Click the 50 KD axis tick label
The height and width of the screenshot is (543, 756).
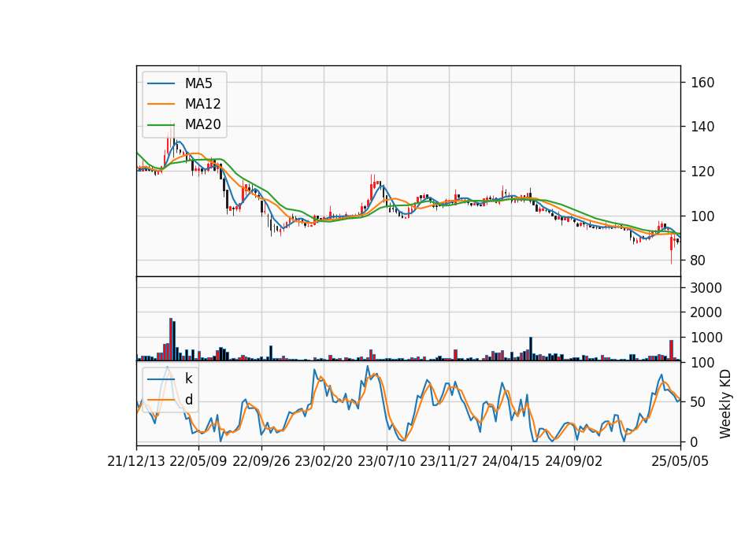tap(698, 402)
